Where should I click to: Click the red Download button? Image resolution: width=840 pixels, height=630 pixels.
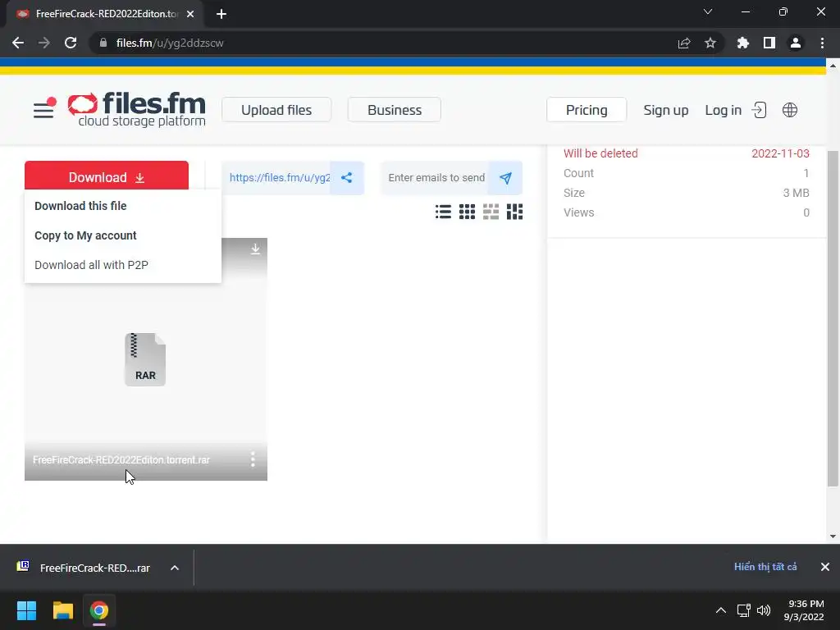pyautogui.click(x=107, y=176)
